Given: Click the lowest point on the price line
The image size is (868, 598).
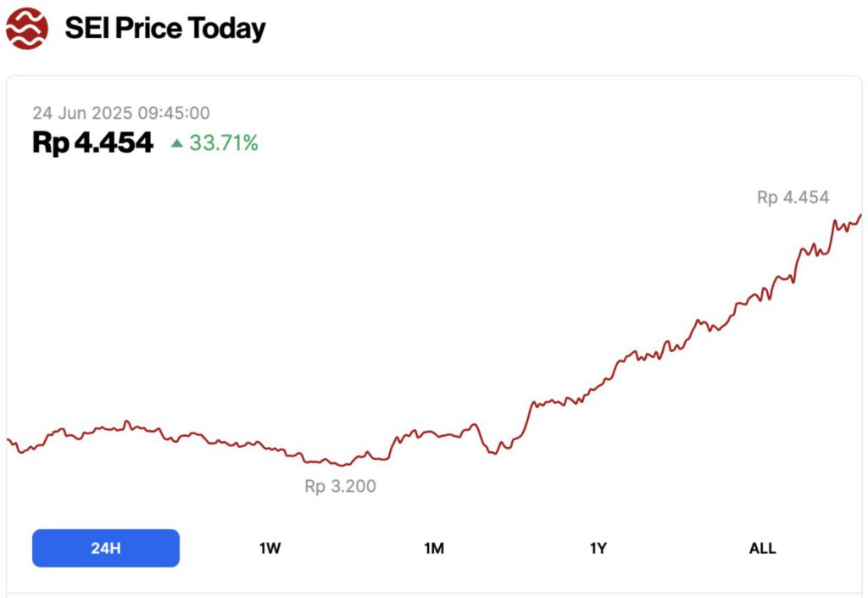Looking at the screenshot, I should (x=342, y=465).
